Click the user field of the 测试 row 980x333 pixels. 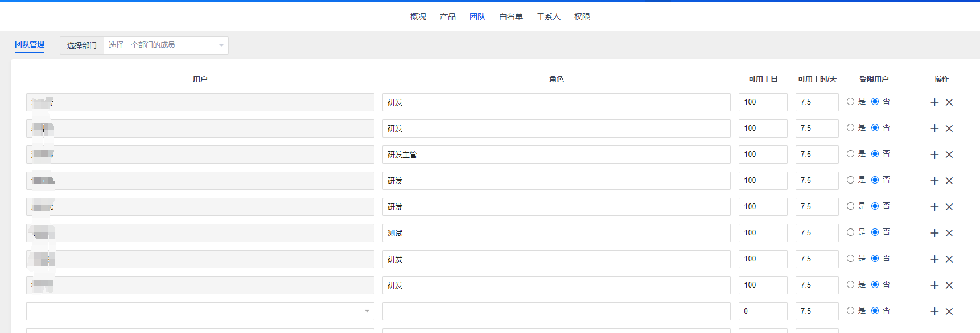tap(200, 233)
